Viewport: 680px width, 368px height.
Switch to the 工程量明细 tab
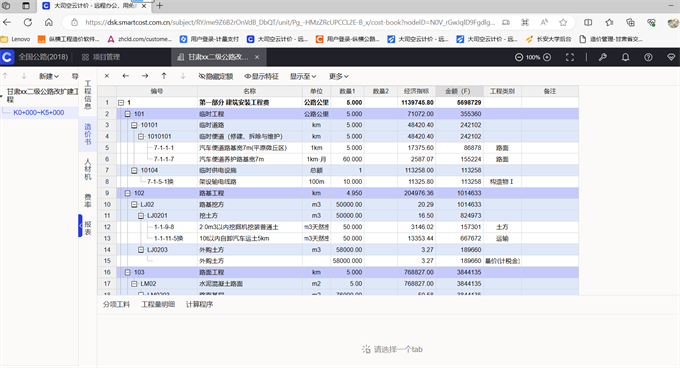coord(158,304)
